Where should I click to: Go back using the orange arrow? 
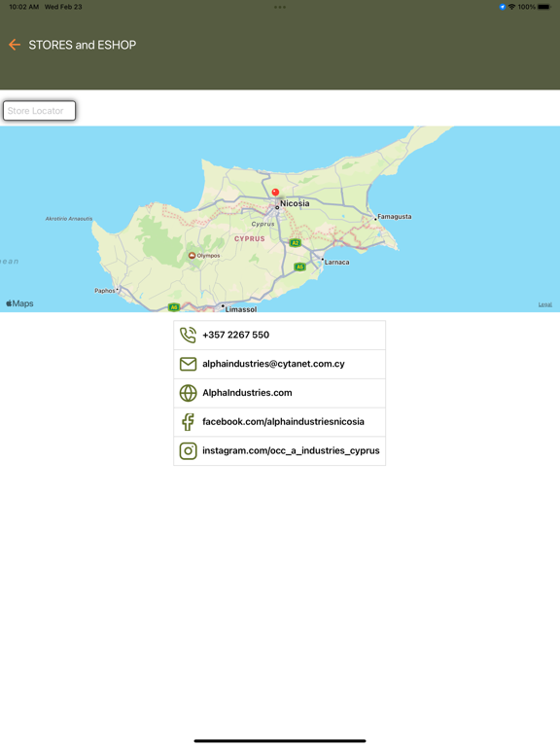point(15,45)
